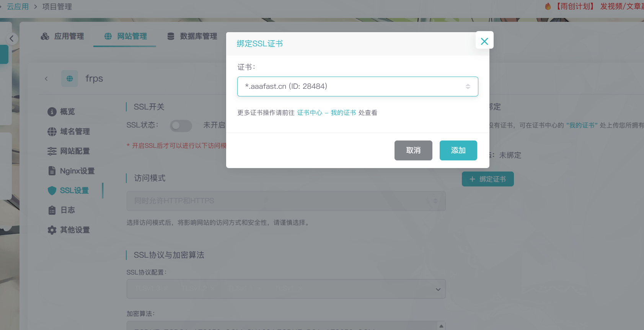Click the SSL设置 shield icon
Viewport: 644px width, 330px height.
(52, 191)
